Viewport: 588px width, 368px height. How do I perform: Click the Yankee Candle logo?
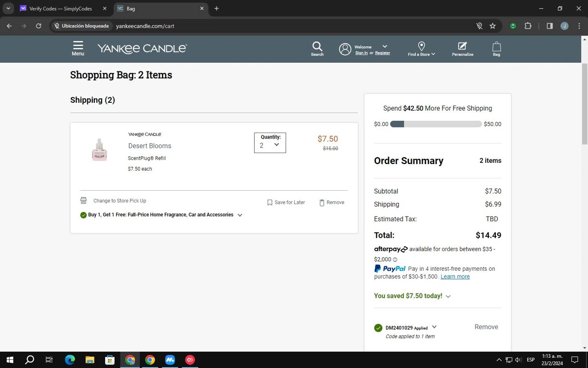142,49
